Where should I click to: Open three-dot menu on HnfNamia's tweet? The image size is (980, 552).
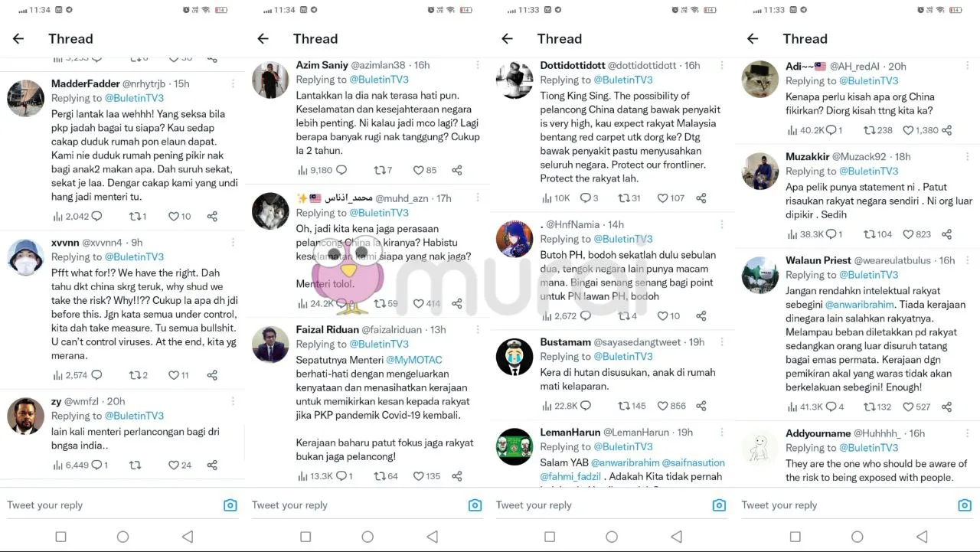pos(722,225)
